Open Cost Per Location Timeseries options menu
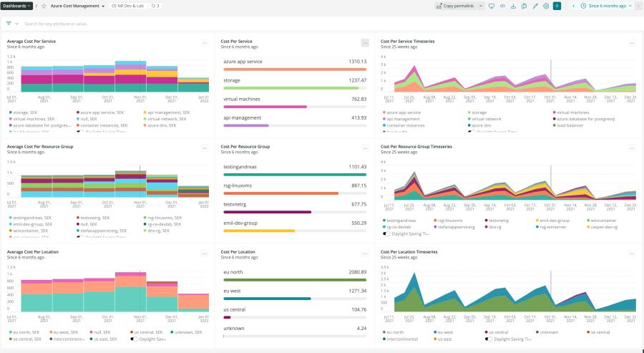 tap(632, 253)
